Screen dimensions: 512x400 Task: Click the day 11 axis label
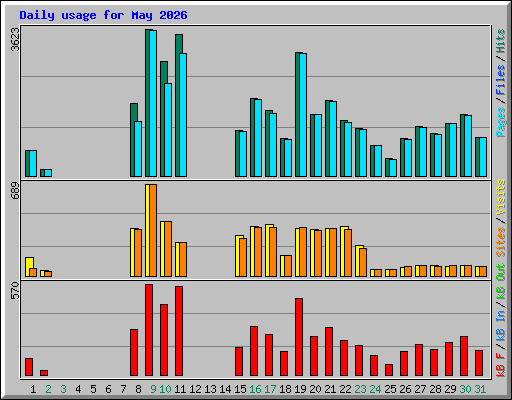coord(180,389)
